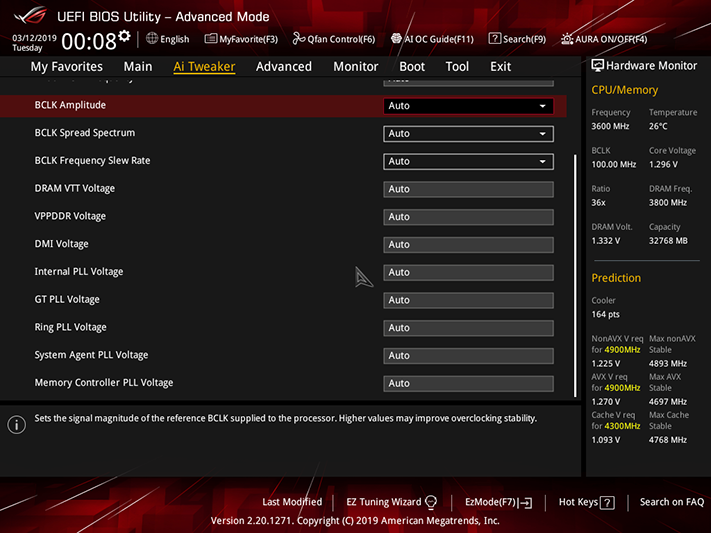Open the BCLK Frequency Slew Rate dropdown
The height and width of the screenshot is (533, 711).
(468, 161)
